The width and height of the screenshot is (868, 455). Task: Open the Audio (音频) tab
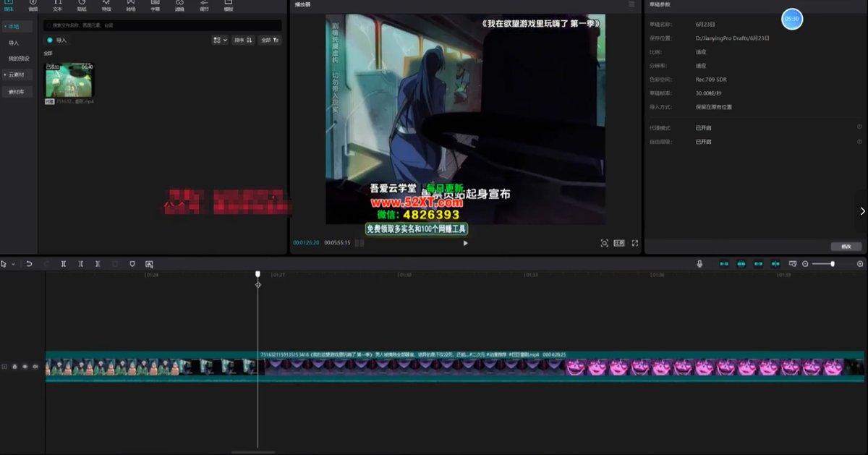33,6
